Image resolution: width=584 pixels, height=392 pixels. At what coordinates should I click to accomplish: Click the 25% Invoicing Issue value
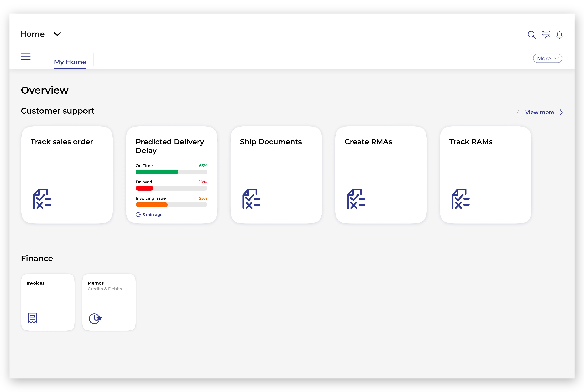203,198
